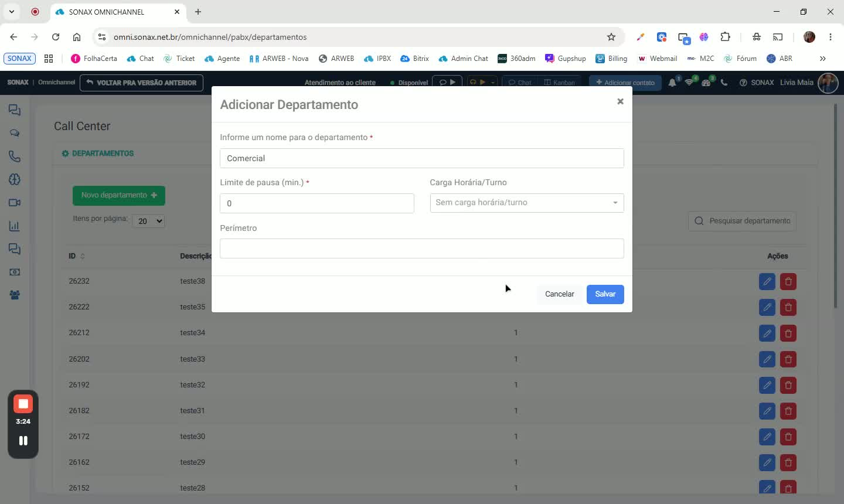
Task: Open the video camera sidebar icon
Action: [15, 203]
